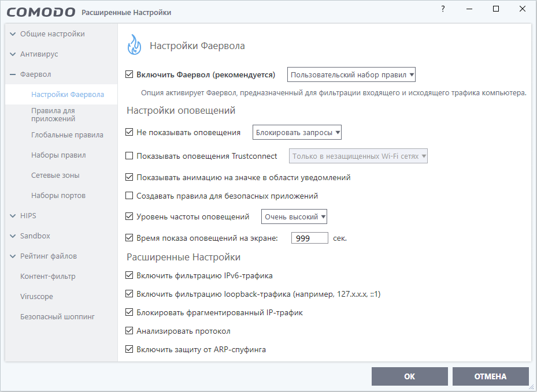Toggle the Включить Фаервол checkbox

[x=129, y=74]
